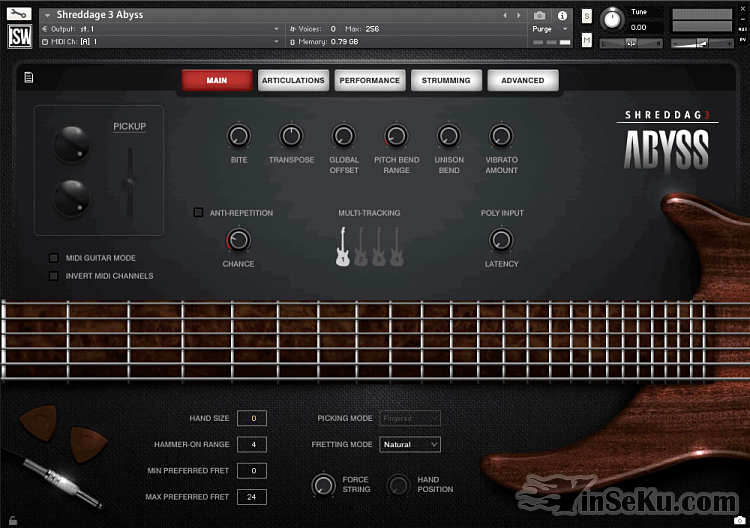Viewport: 750px width, 528px height.
Task: Click the notes page icon at top left
Action: (x=29, y=77)
